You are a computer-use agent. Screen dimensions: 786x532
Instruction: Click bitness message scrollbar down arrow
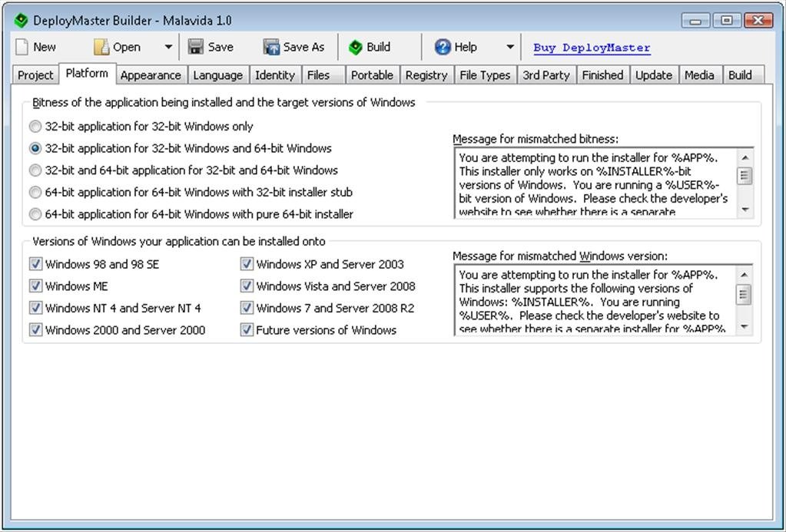tap(745, 210)
